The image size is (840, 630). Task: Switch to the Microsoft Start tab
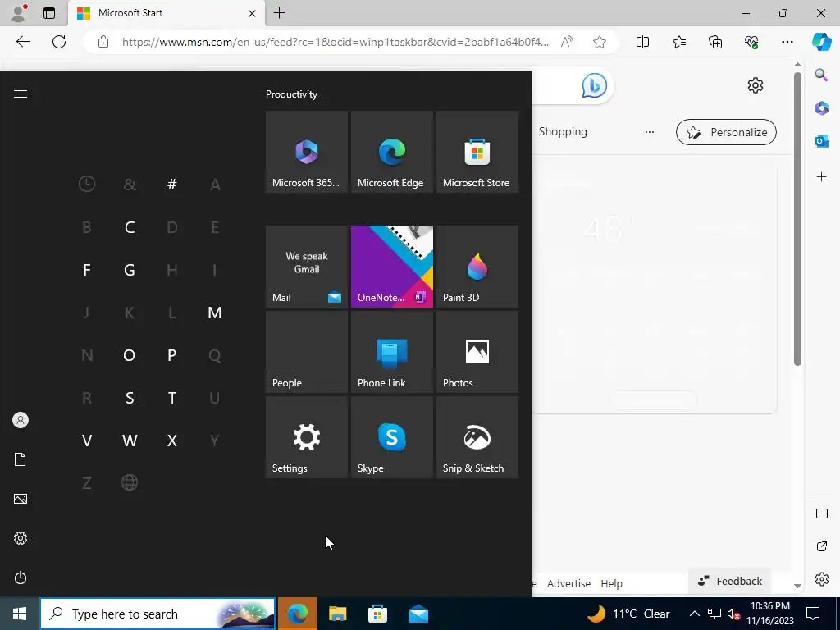(166, 13)
